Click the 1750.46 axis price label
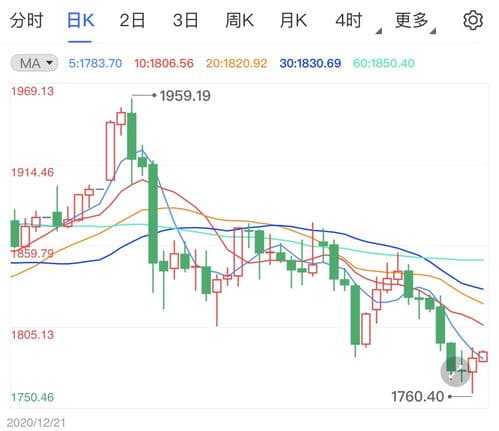This screenshot has width=499, height=431. click(x=32, y=397)
